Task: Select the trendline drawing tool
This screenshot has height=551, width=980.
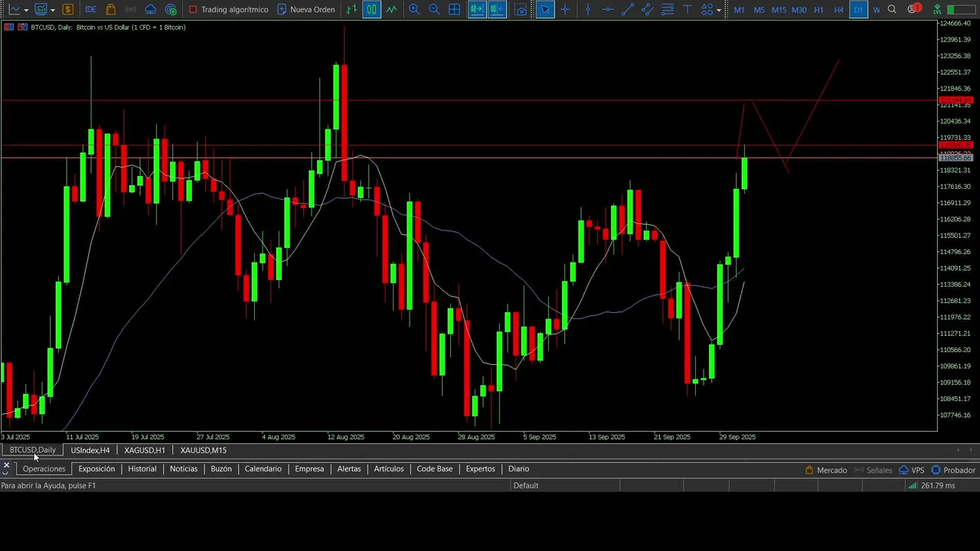Action: pyautogui.click(x=627, y=9)
